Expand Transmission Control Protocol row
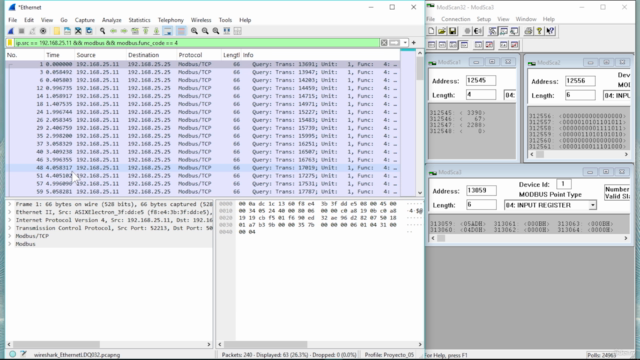 (9, 228)
